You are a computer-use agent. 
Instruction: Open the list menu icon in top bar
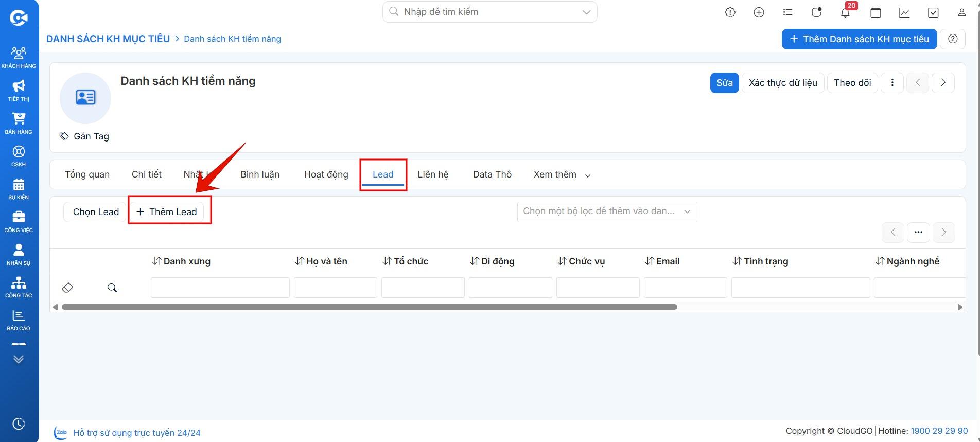(787, 12)
